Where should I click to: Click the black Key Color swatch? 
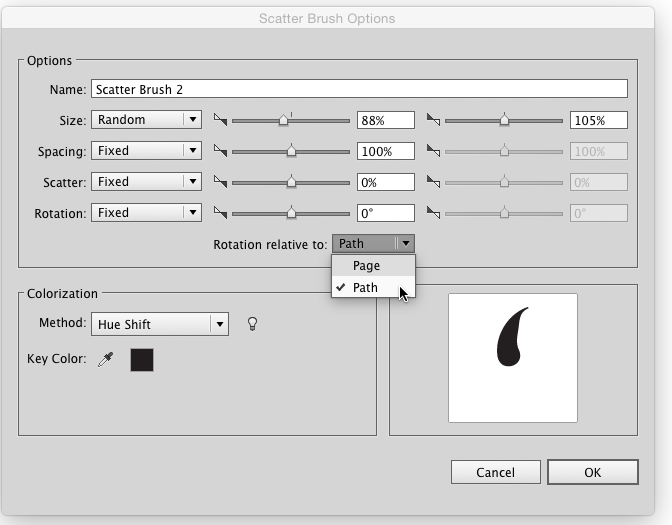click(142, 360)
